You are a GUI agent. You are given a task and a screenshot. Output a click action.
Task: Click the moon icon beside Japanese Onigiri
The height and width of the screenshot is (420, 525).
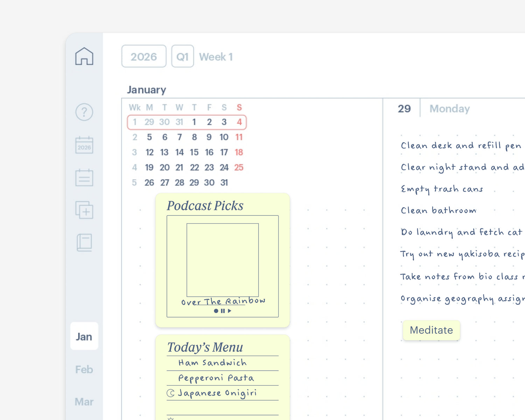click(170, 393)
